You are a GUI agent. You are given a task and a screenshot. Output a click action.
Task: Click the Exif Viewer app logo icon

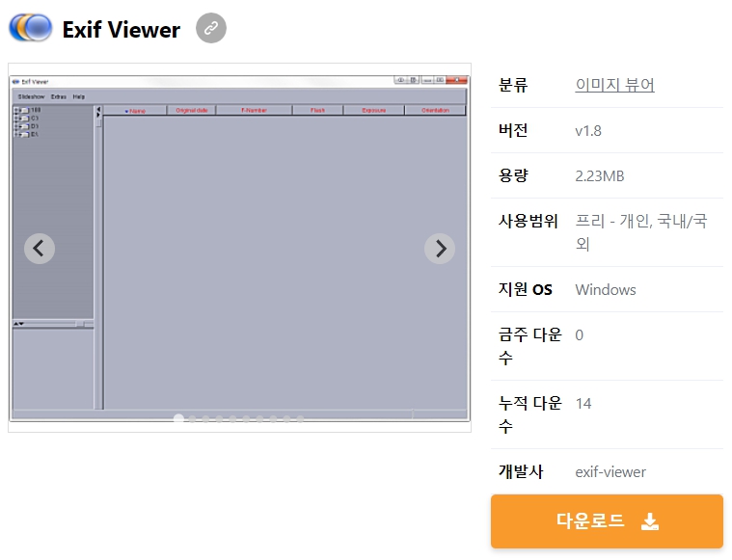click(x=31, y=28)
